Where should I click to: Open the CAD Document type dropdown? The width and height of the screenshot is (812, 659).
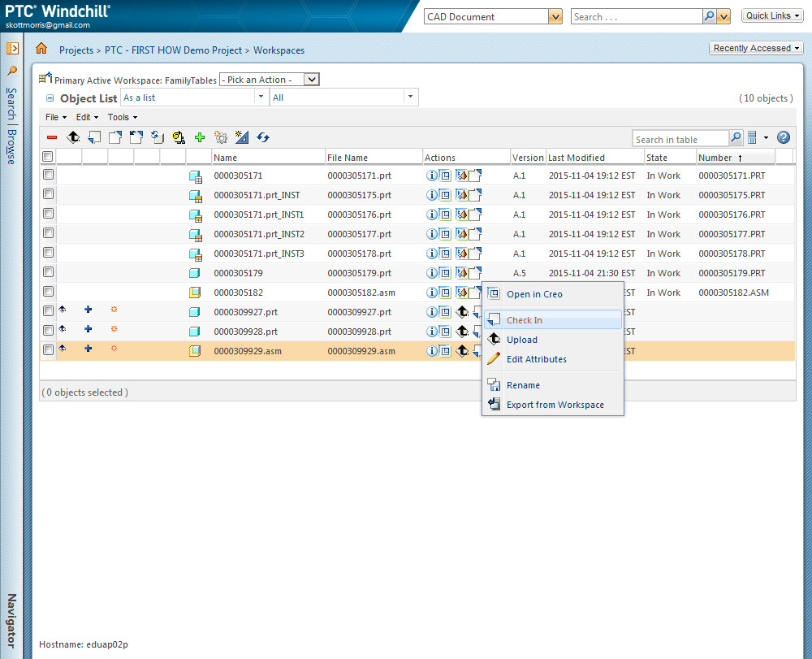click(555, 16)
